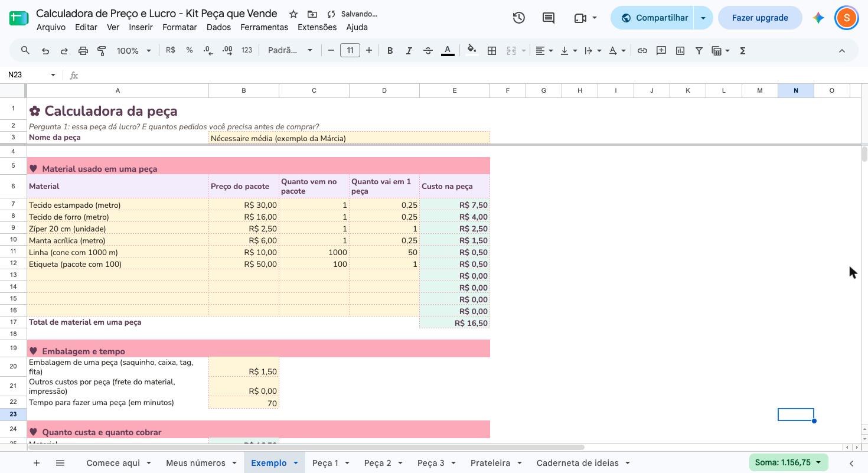Print the spreadsheet
The image size is (868, 473).
(83, 51)
